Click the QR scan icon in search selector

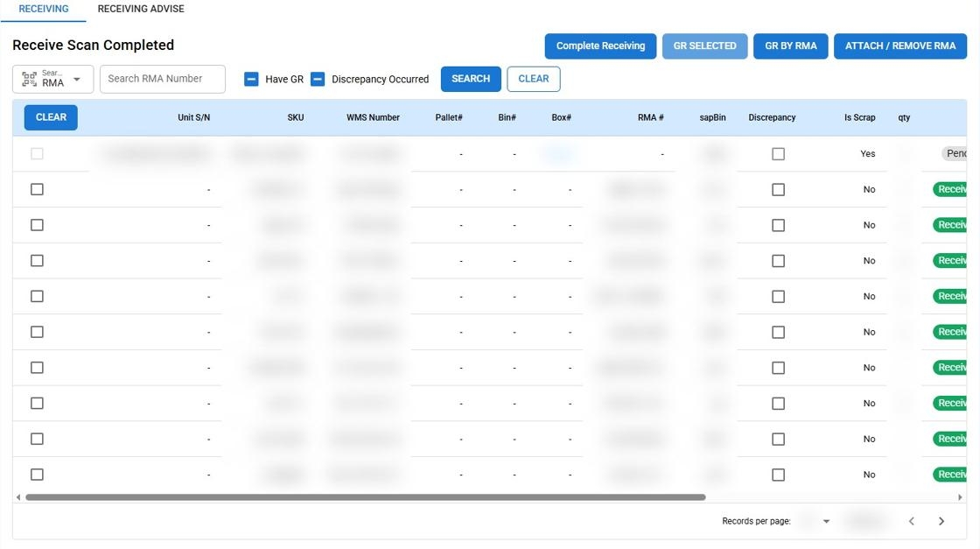pos(29,79)
